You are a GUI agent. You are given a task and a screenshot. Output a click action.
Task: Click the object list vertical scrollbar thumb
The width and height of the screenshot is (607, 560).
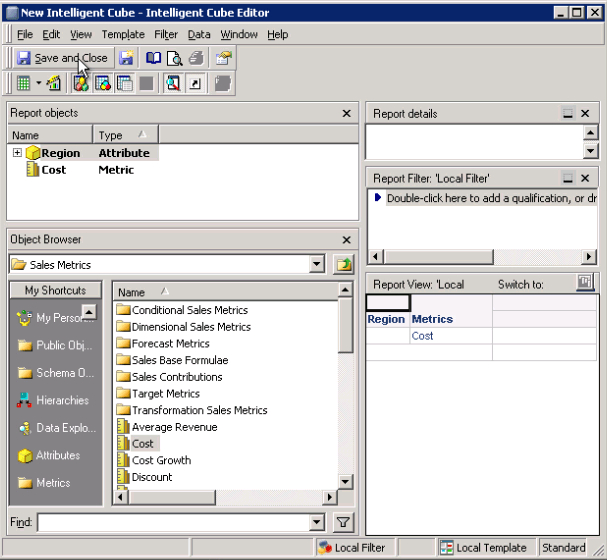pos(345,325)
